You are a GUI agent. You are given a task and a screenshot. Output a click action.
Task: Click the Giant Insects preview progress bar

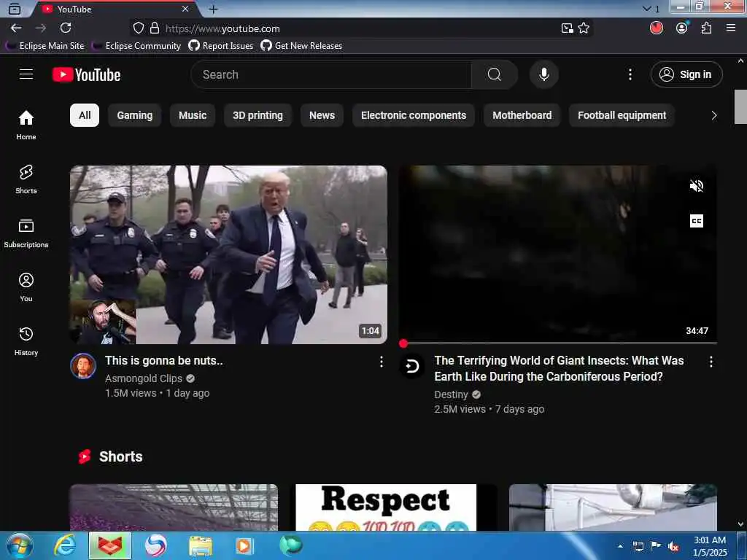pos(558,343)
